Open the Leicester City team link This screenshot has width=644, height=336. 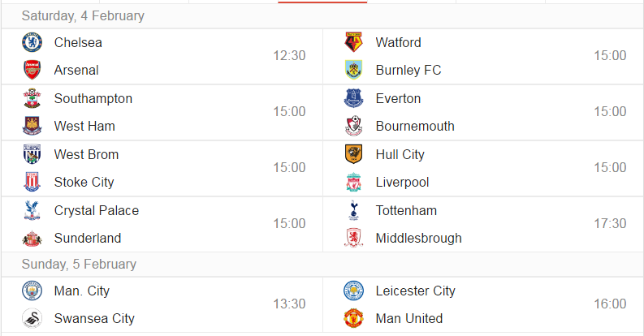pos(415,291)
